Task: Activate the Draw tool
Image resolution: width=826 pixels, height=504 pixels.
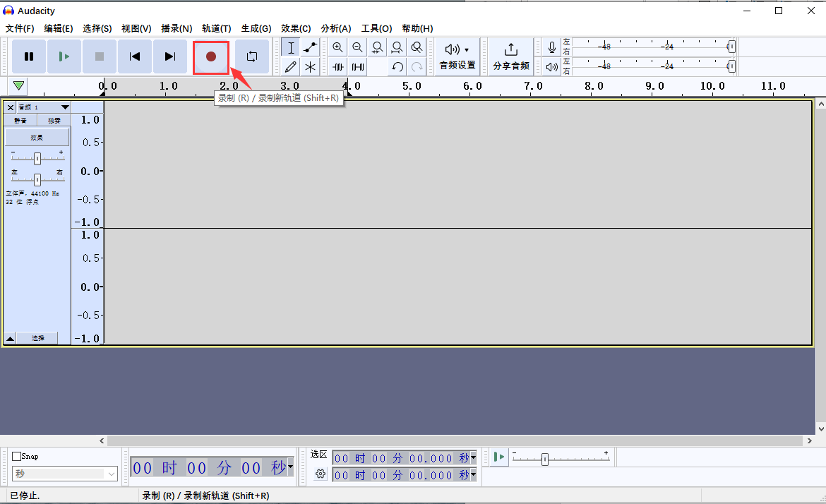Action: [290, 66]
